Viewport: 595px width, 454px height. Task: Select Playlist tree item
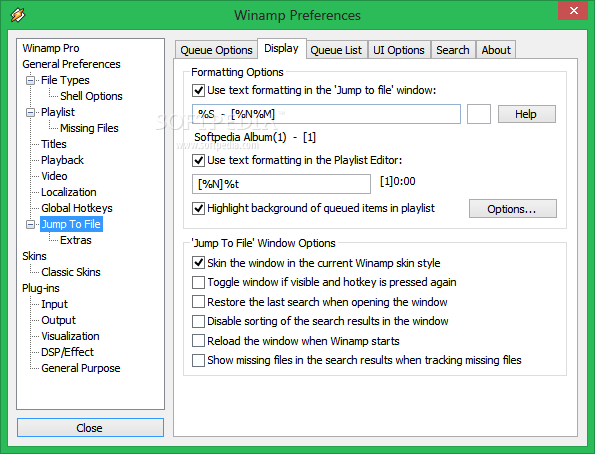(x=58, y=112)
